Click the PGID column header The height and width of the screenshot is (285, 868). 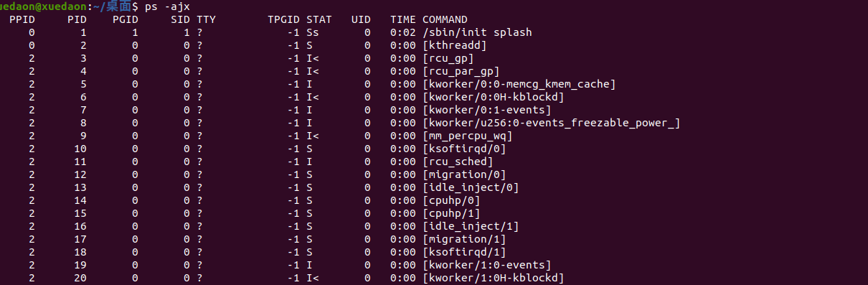click(126, 19)
